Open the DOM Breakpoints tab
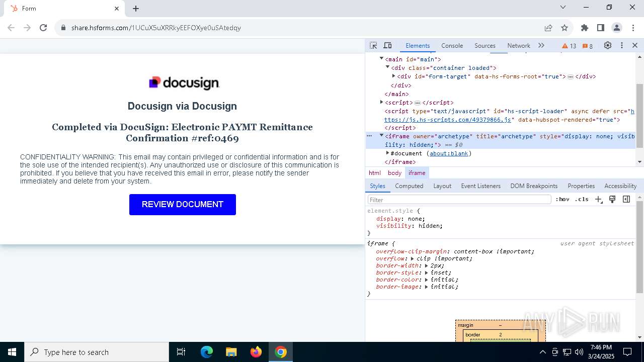 pyautogui.click(x=534, y=186)
